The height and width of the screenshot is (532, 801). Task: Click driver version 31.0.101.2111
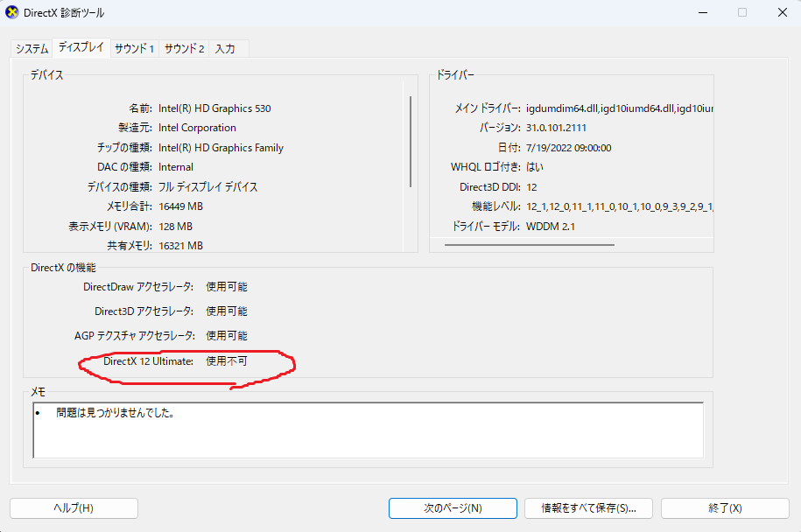(556, 128)
